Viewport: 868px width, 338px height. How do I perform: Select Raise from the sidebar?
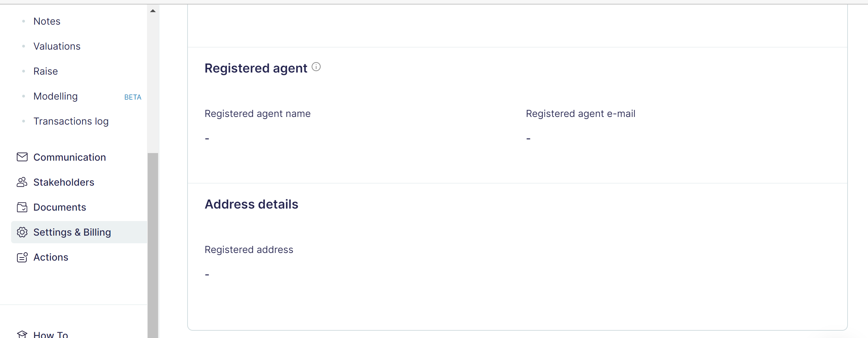coord(45,71)
